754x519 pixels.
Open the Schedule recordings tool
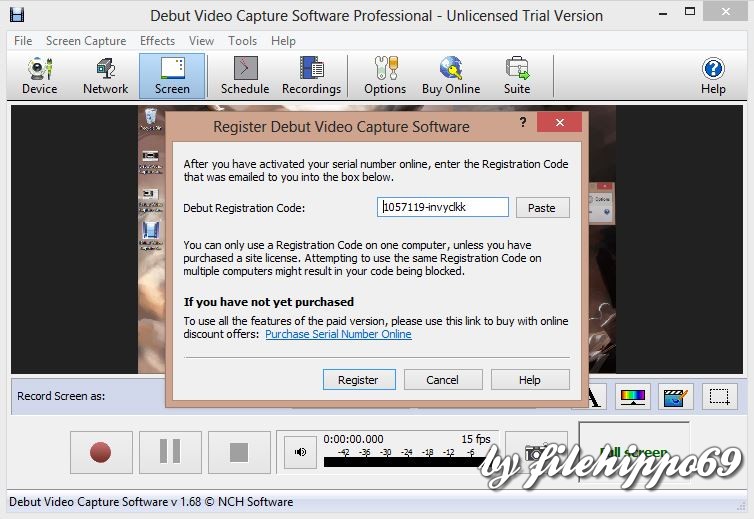245,76
